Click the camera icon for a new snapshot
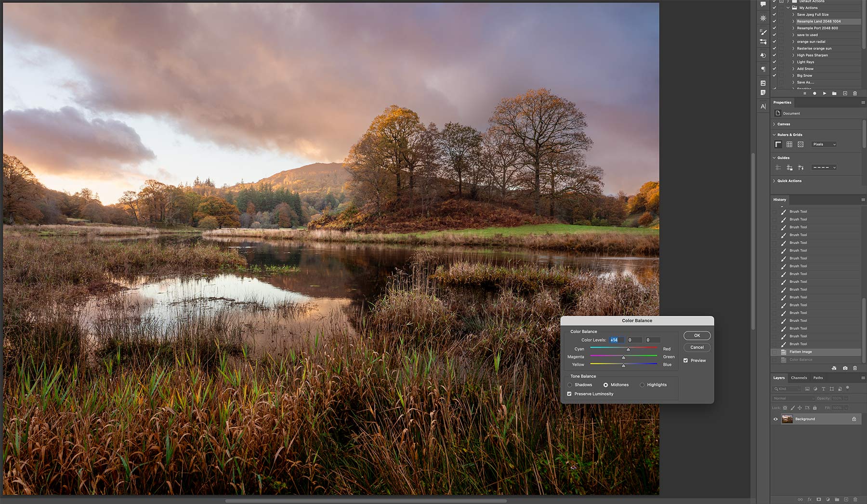The width and height of the screenshot is (867, 504). point(845,368)
